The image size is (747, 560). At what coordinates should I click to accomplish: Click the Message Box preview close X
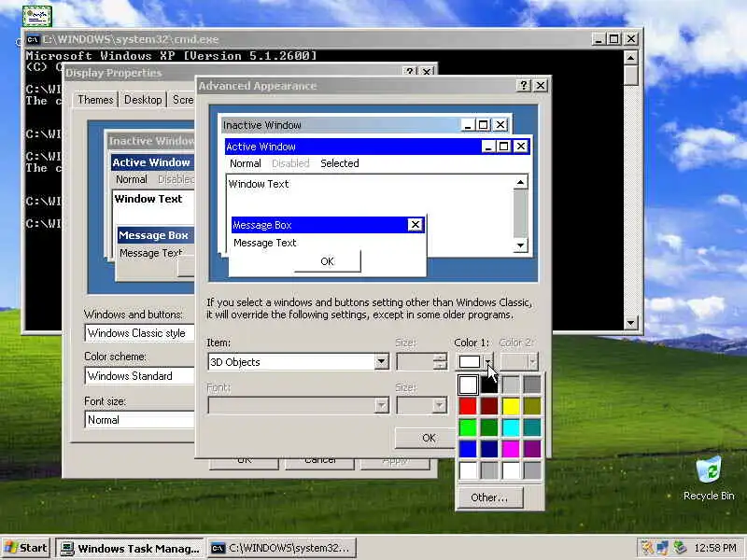(415, 225)
